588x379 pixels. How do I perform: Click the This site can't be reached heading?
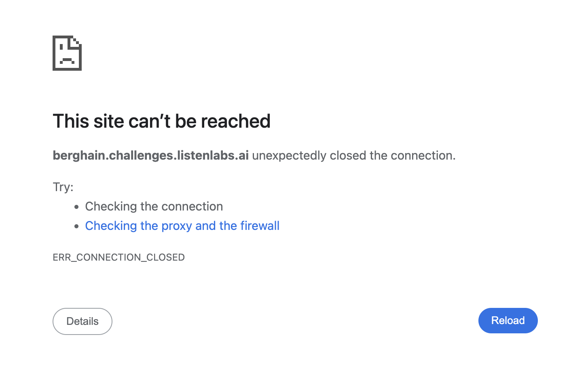pyautogui.click(x=161, y=121)
